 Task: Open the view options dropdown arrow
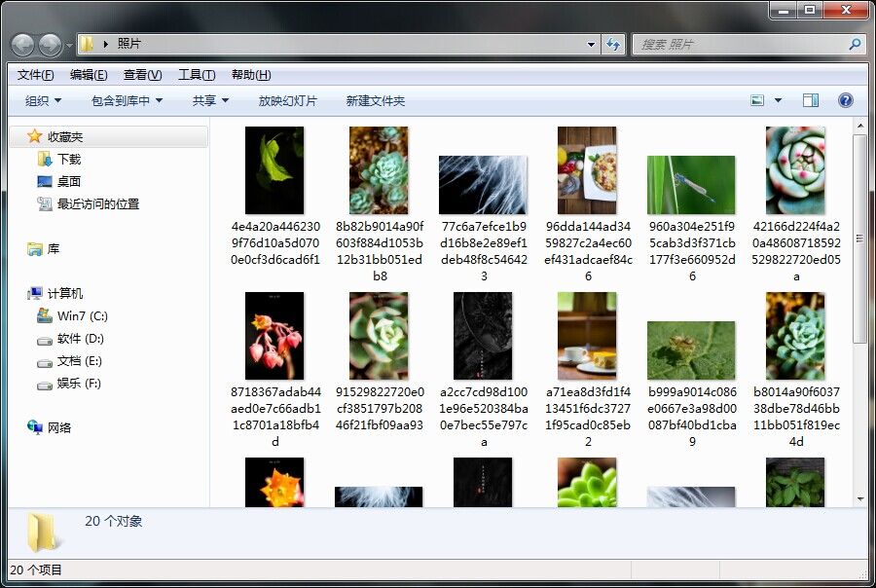(778, 100)
